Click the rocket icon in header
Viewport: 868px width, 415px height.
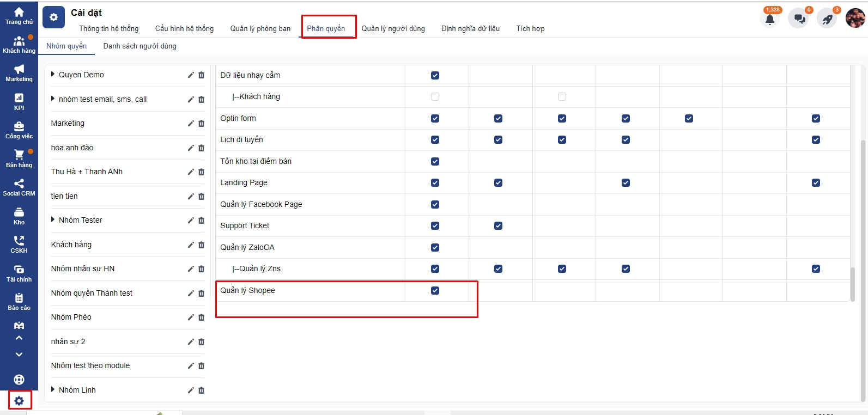click(827, 19)
